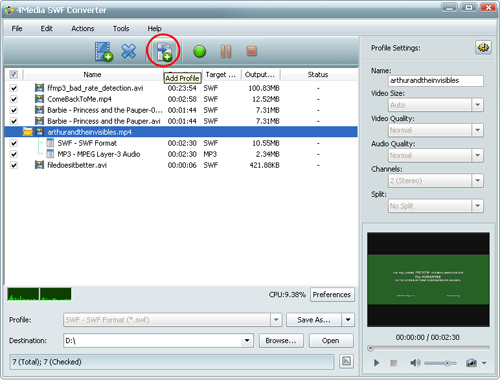Screen dimensions: 500x380
Task: Click the log icon beside status bar
Action: pos(346,361)
